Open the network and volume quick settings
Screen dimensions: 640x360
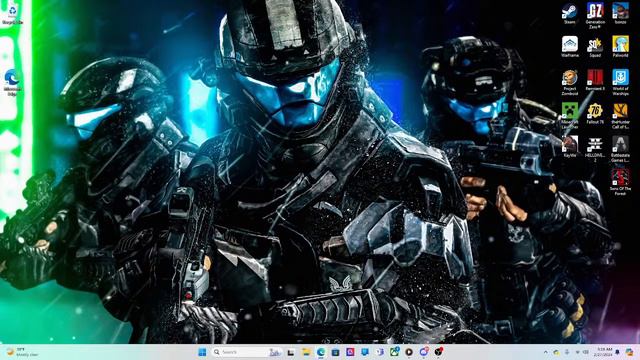pos(582,352)
